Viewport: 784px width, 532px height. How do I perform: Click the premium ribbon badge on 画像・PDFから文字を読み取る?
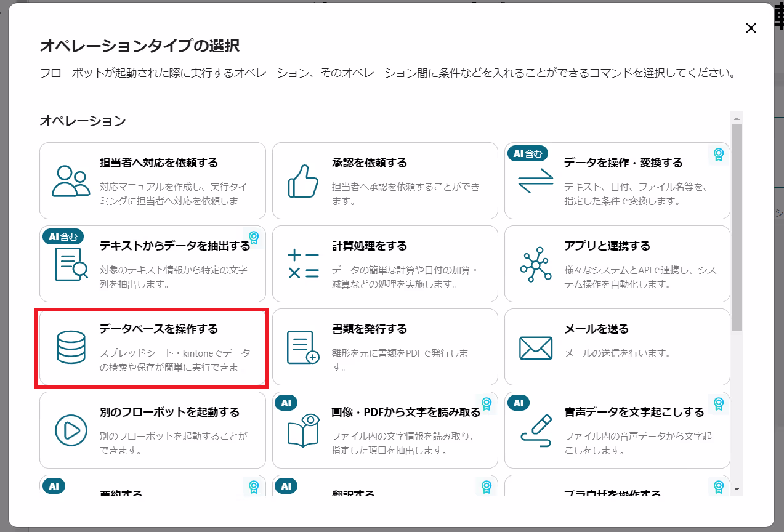pyautogui.click(x=486, y=404)
